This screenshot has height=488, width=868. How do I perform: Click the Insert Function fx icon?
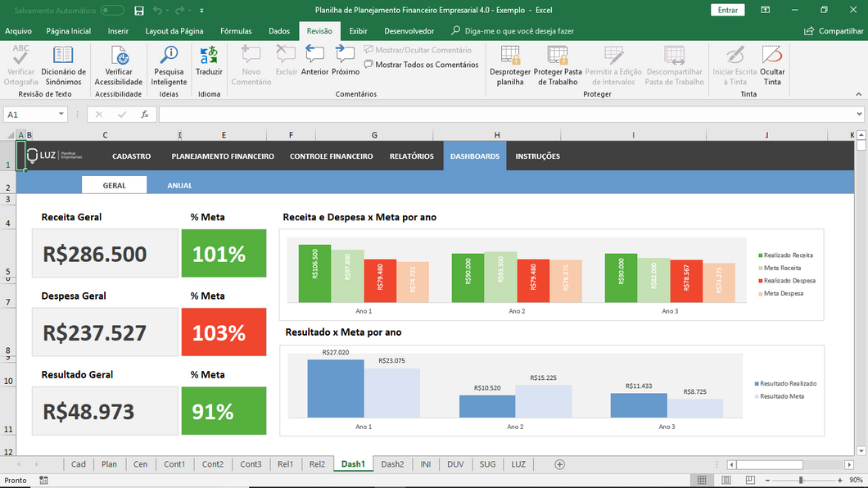pyautogui.click(x=144, y=114)
